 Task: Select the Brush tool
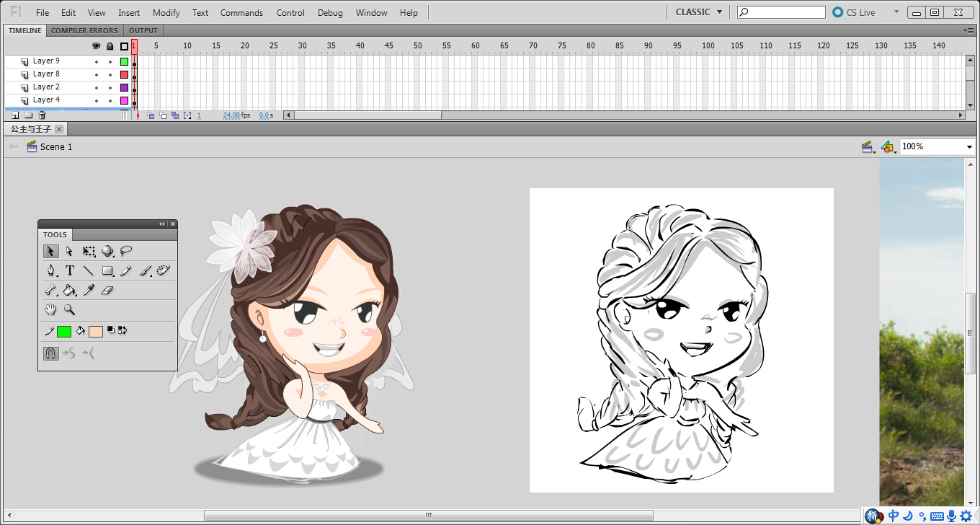click(145, 270)
